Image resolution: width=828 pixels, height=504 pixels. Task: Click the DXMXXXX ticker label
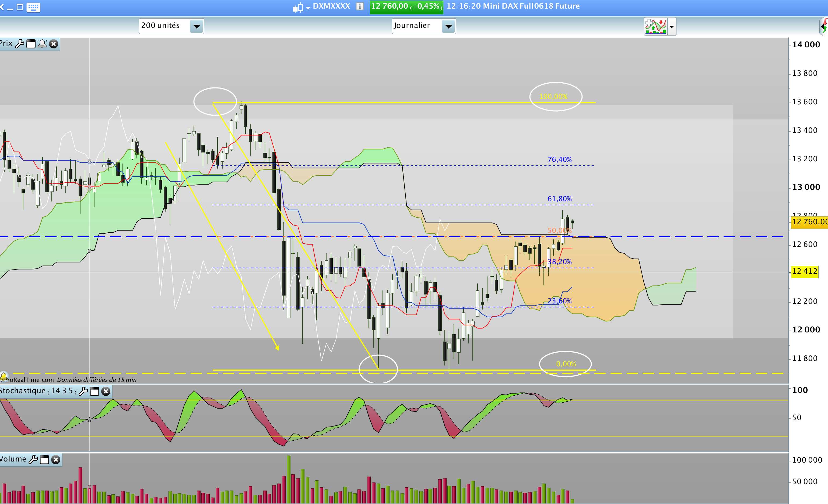pos(331,6)
